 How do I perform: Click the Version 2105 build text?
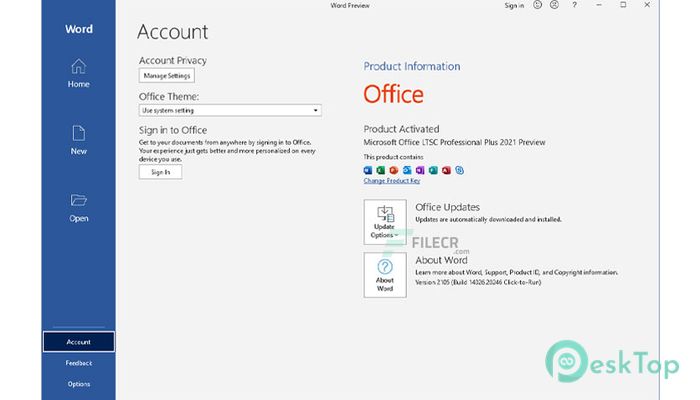(x=478, y=282)
